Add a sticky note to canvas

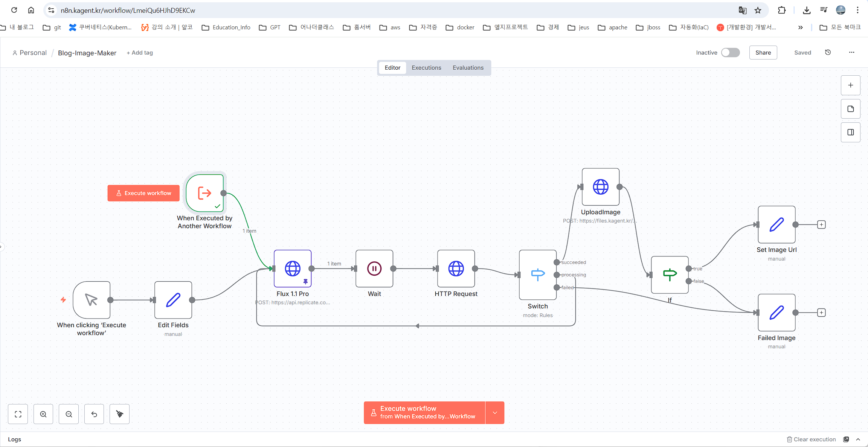pos(850,109)
